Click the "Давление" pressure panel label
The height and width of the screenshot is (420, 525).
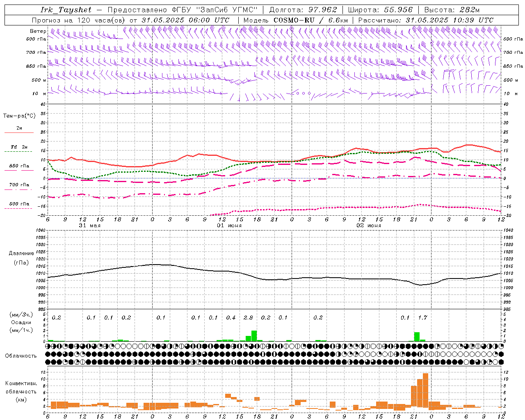coord(21,253)
